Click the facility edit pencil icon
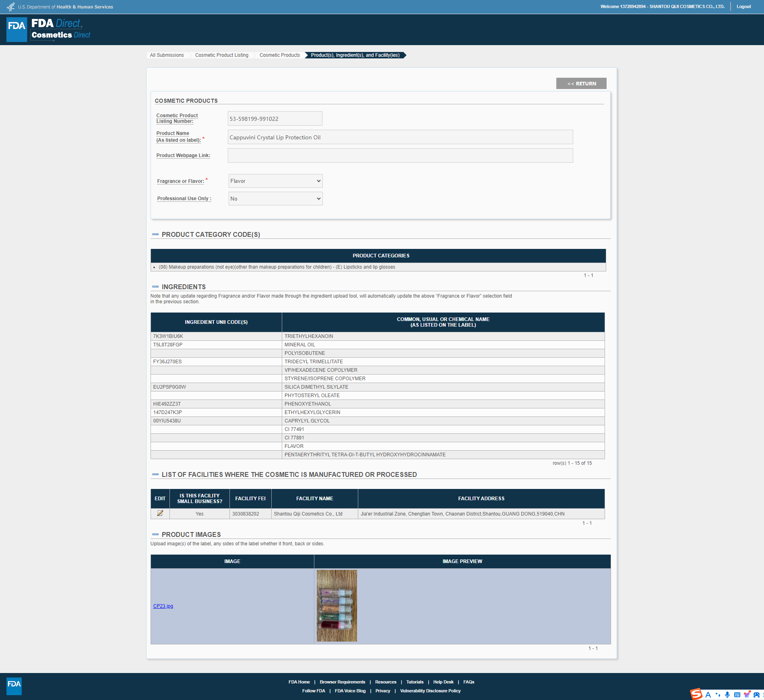This screenshot has width=764, height=700. point(160,513)
